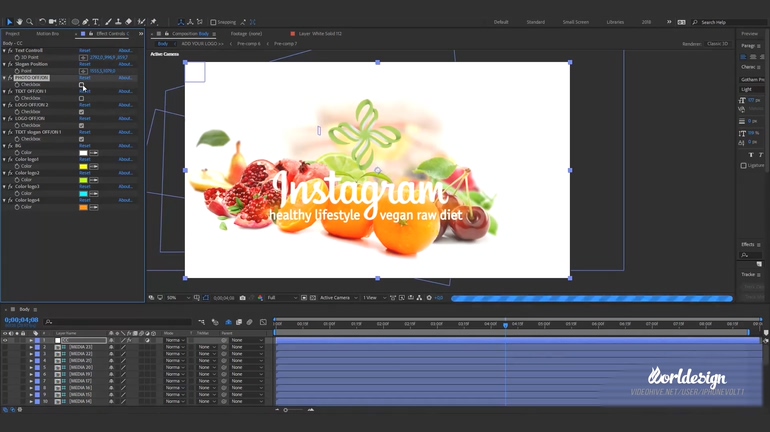Image resolution: width=770 pixels, height=432 pixels.
Task: Open the Motion Bro panel tab
Action: click(47, 34)
